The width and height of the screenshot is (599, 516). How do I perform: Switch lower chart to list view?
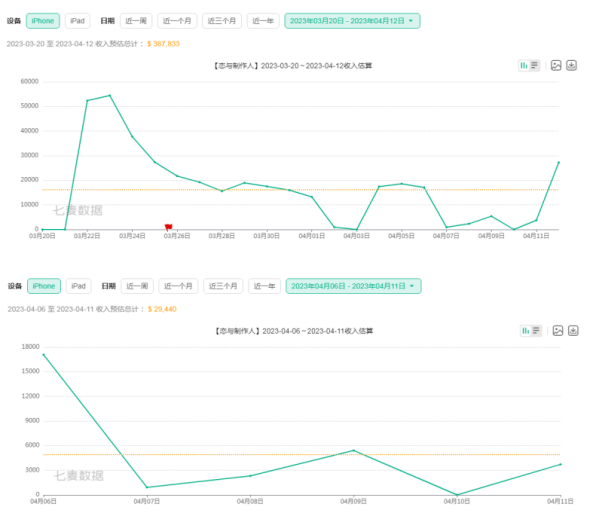click(x=536, y=331)
